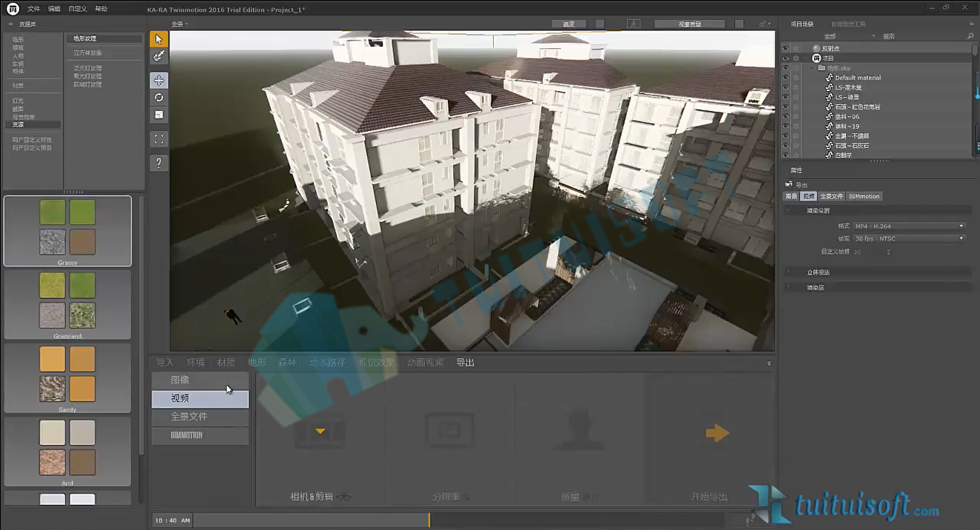Select the 全景文件 export option
Image resolution: width=980 pixels, height=530 pixels.
(x=200, y=416)
